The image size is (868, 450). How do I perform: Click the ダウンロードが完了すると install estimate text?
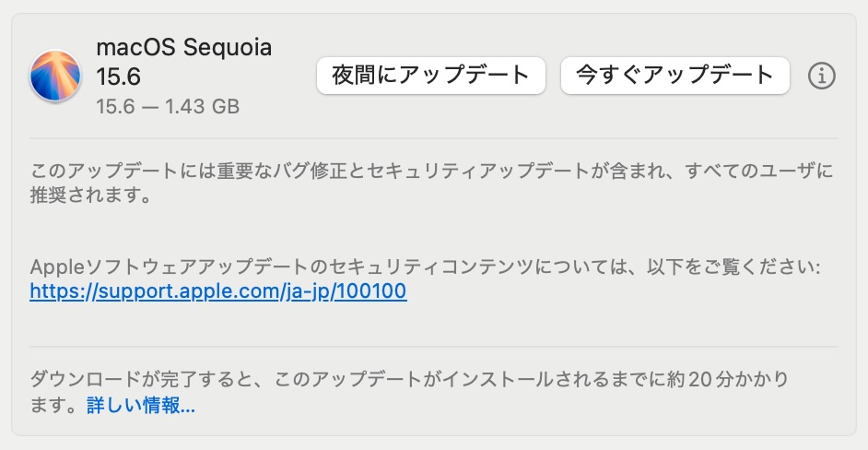pos(409,380)
